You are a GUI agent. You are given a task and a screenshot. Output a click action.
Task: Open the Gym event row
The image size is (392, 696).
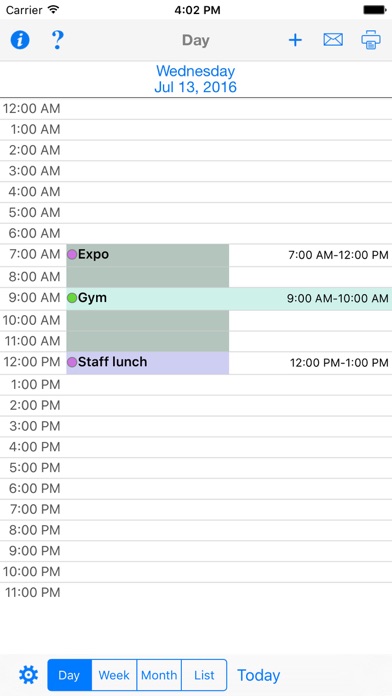click(229, 298)
